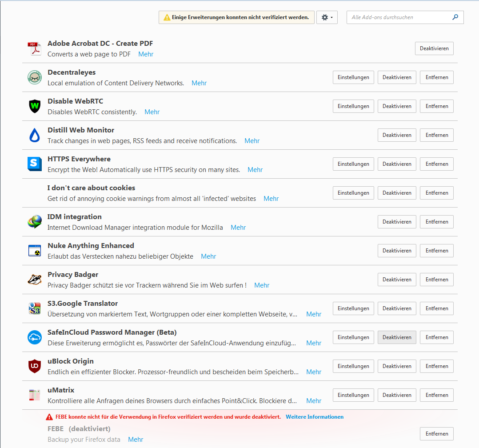Viewport: 479px width, 448px height.
Task: Click the search magnifier icon
Action: click(455, 17)
